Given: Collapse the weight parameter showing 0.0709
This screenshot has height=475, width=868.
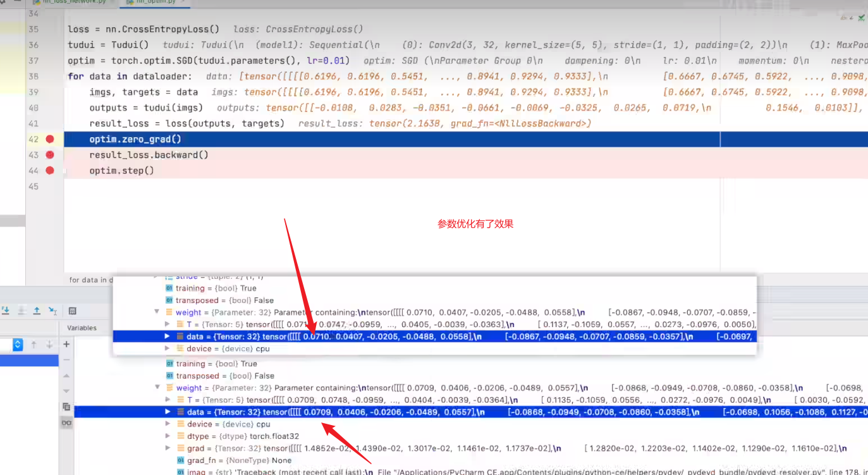Looking at the screenshot, I should coord(157,388).
